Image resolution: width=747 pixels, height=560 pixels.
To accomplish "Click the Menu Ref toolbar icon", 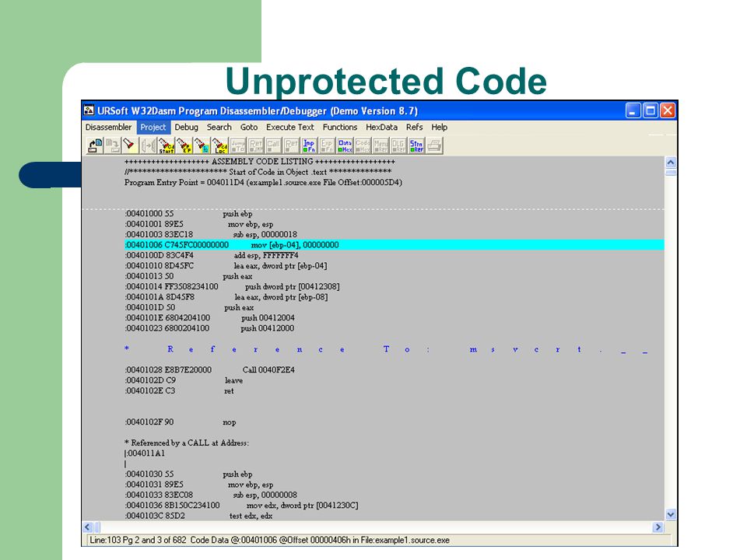I will (x=381, y=145).
